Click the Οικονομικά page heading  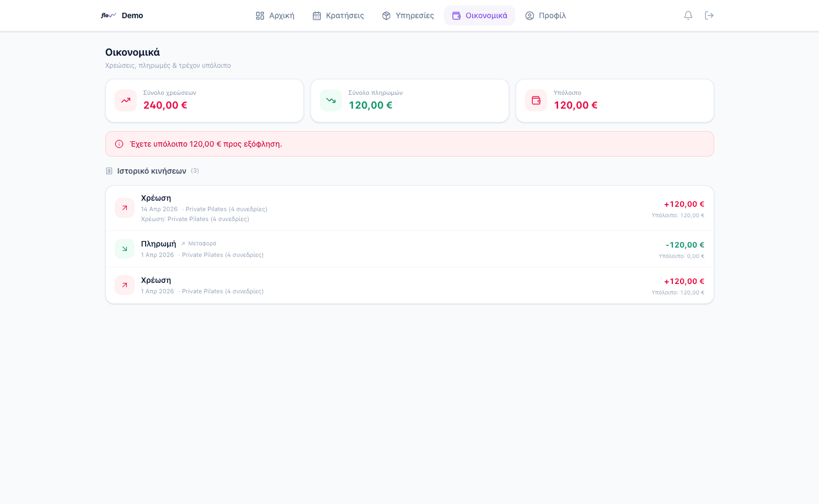click(x=132, y=52)
